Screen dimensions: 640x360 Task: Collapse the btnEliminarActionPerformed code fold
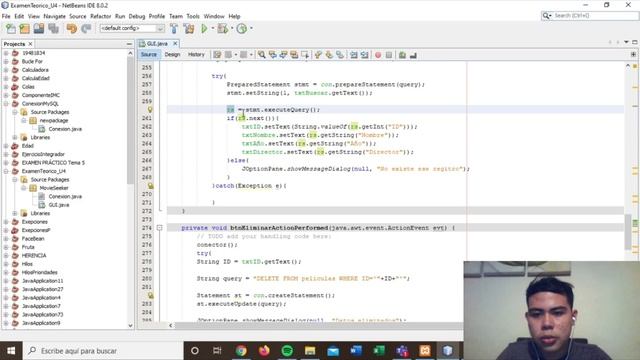tap(160, 228)
